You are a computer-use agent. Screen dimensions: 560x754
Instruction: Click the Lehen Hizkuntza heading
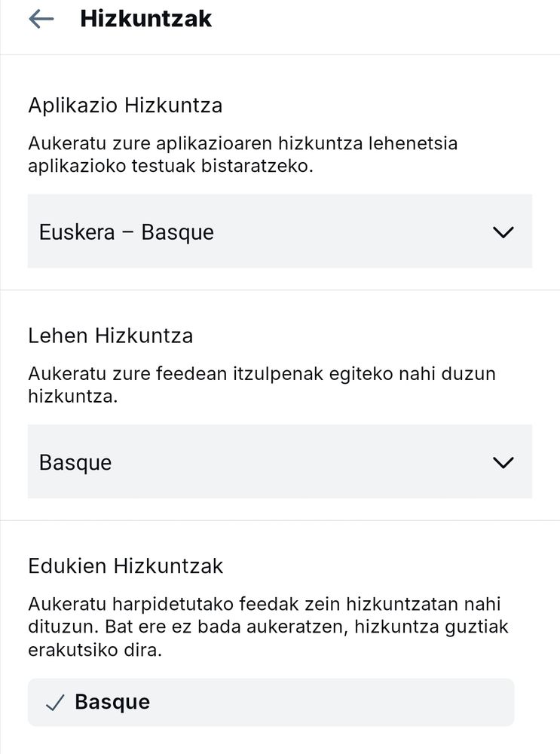pyautogui.click(x=111, y=336)
